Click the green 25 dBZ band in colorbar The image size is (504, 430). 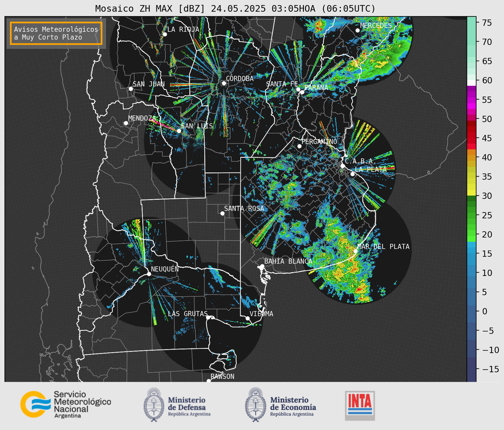(x=471, y=215)
